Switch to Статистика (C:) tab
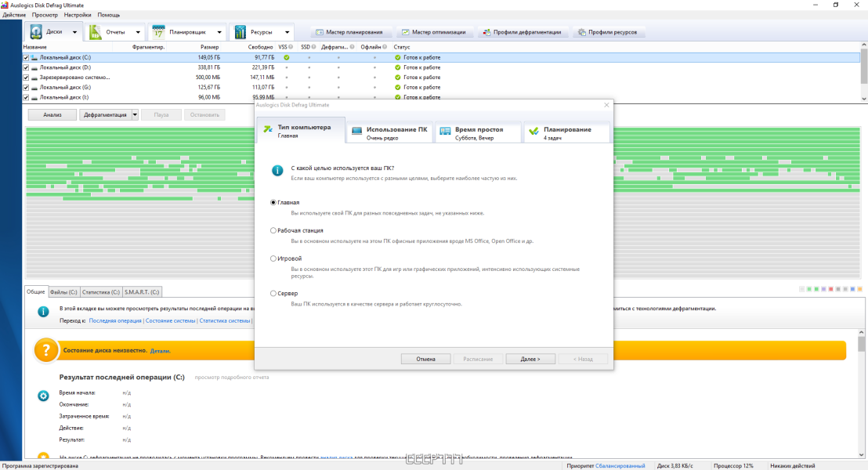Image resolution: width=868 pixels, height=470 pixels. (101, 291)
